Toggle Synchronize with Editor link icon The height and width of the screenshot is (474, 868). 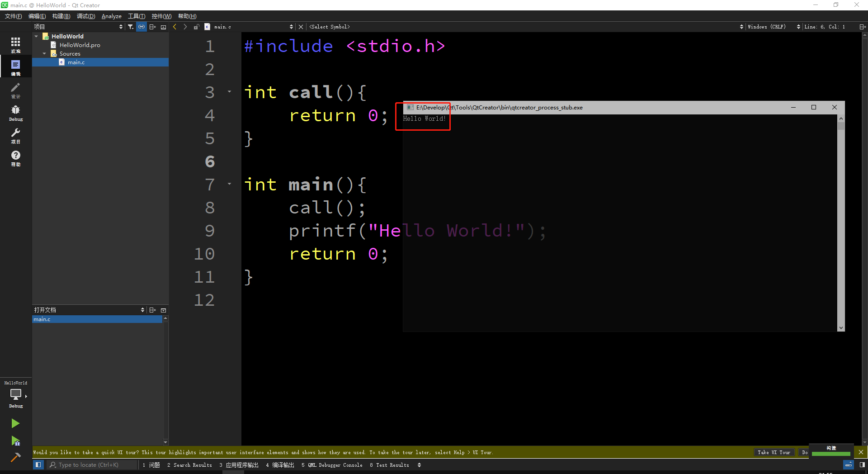[x=142, y=27]
